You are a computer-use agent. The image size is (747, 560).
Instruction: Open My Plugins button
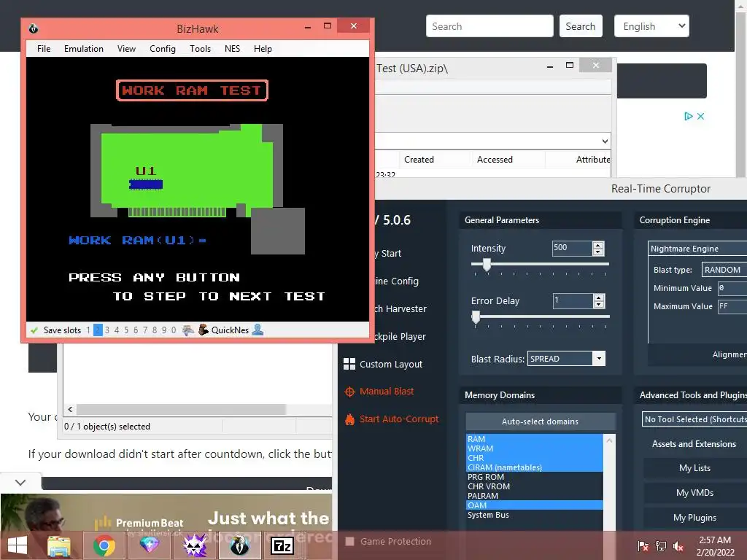click(x=694, y=518)
